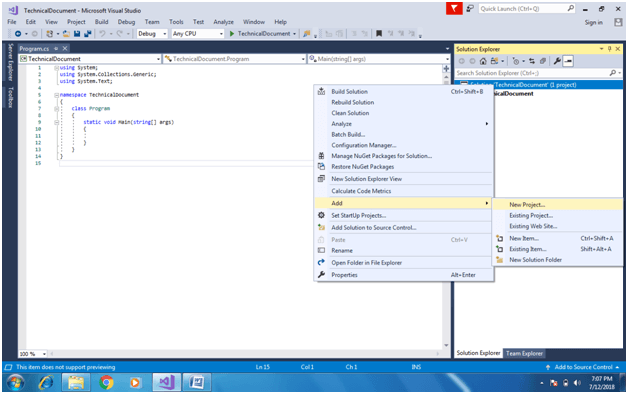Choose Existing Project in Add submenu
This screenshot has height=394, width=628.
point(558,215)
